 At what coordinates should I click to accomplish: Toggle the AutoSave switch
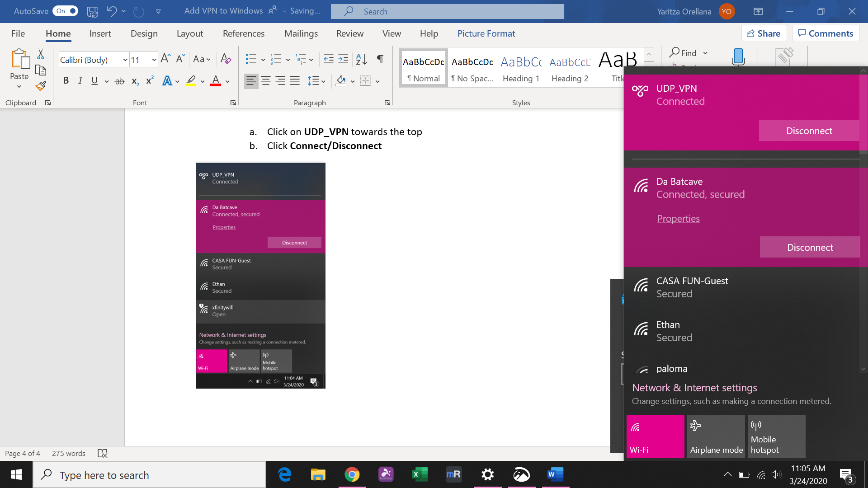[66, 11]
